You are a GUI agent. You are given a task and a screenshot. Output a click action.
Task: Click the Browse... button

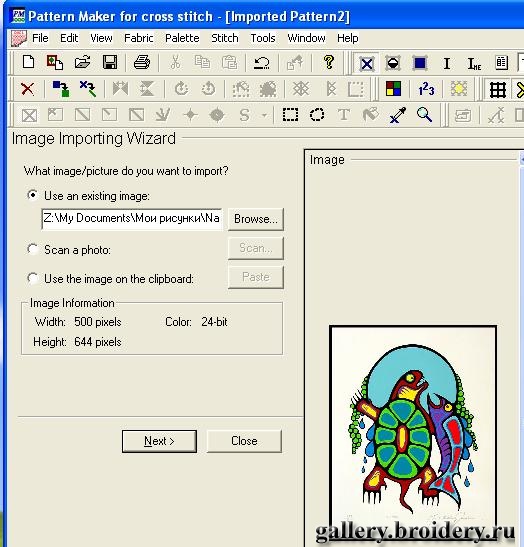pyautogui.click(x=256, y=219)
